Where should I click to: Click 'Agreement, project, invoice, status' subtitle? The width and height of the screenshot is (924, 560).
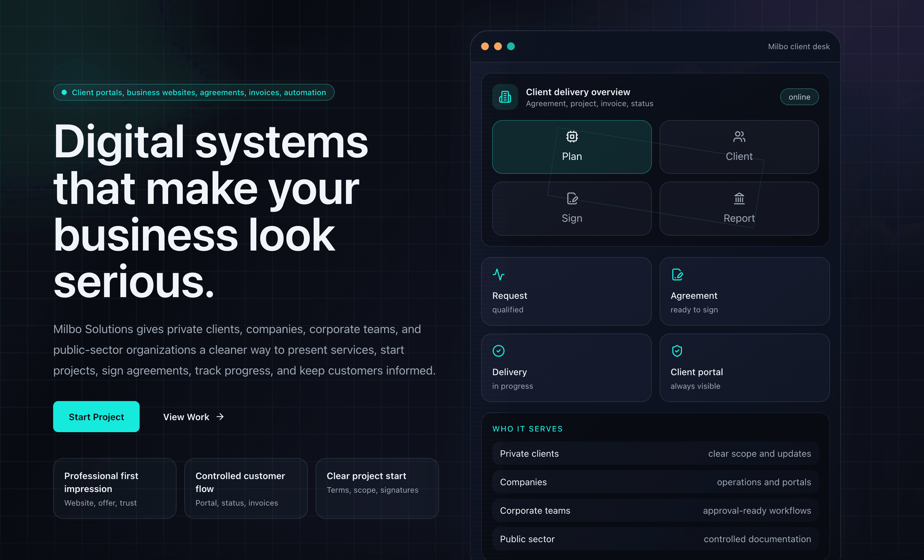click(x=590, y=103)
